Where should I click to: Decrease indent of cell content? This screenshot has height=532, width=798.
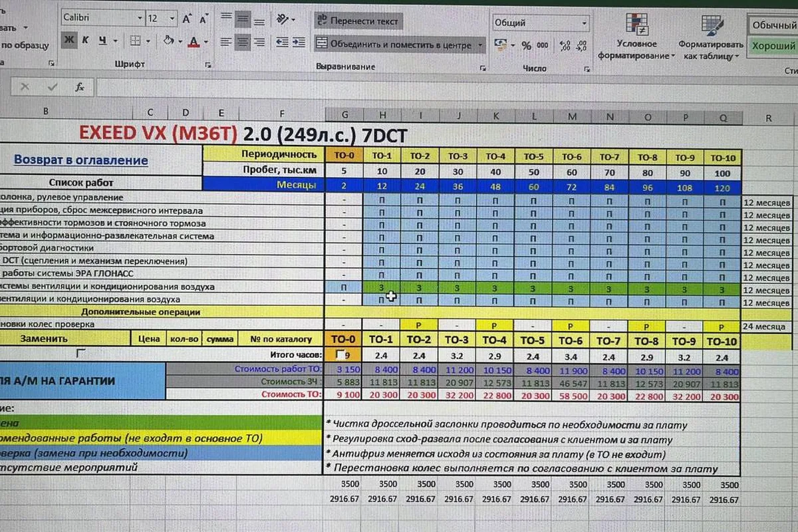tap(283, 42)
